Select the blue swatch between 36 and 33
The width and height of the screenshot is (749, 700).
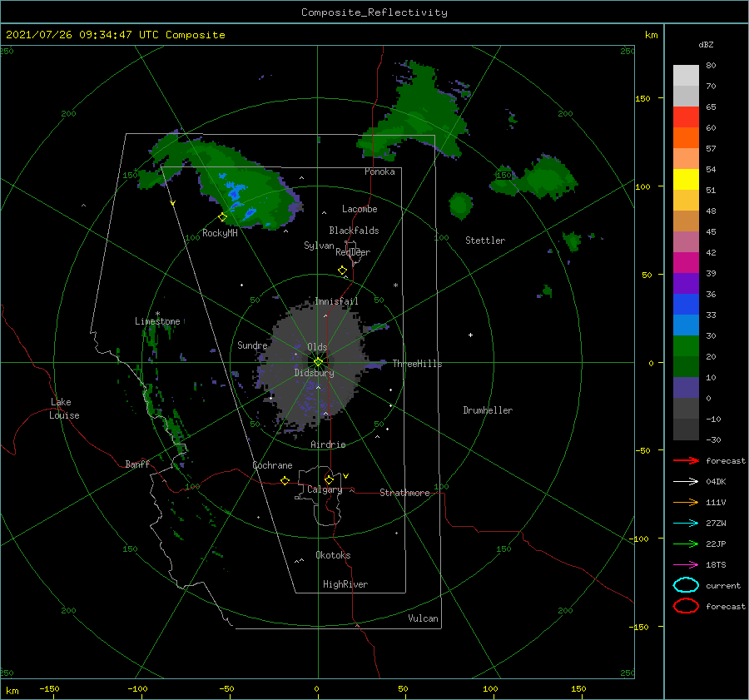coord(686,304)
